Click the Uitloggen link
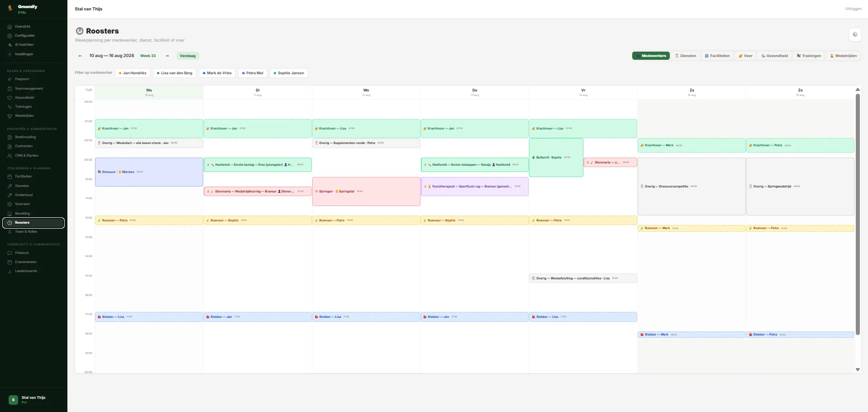The height and width of the screenshot is (412, 868). (853, 9)
